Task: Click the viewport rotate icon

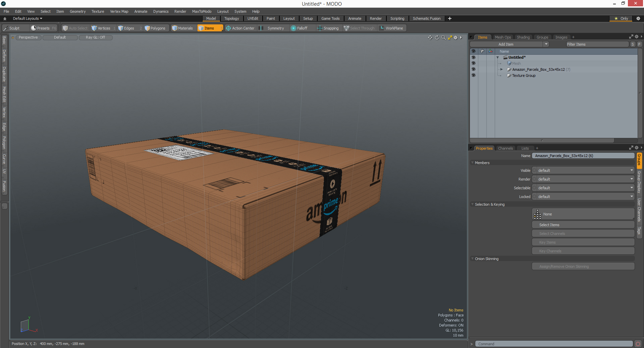Action: (437, 38)
